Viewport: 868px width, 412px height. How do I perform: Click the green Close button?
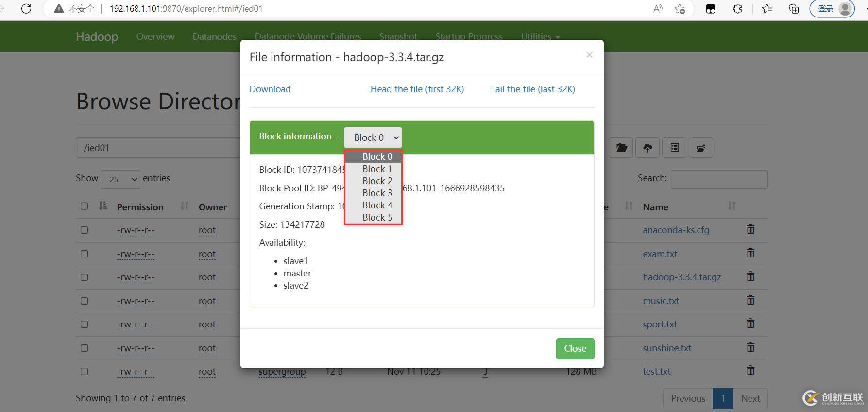(x=575, y=348)
